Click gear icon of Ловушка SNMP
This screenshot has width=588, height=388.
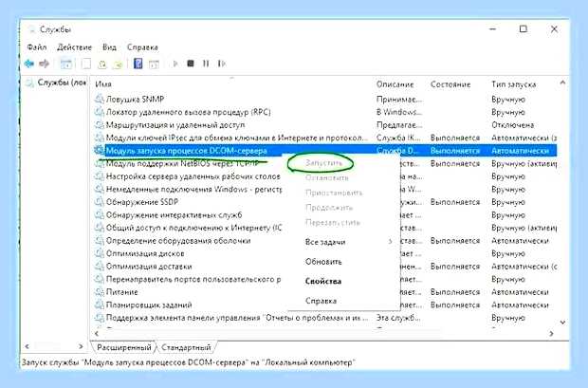(x=99, y=100)
